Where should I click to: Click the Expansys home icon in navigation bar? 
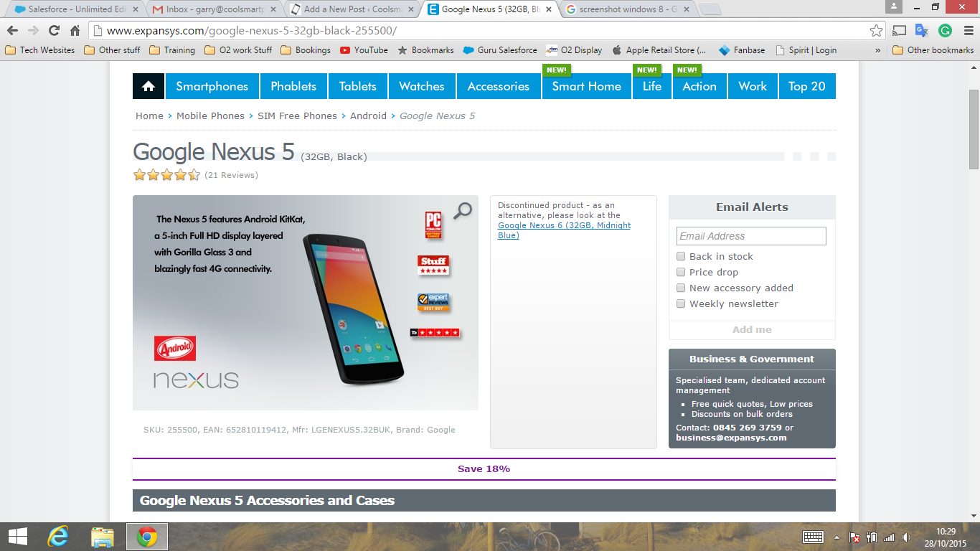point(149,86)
